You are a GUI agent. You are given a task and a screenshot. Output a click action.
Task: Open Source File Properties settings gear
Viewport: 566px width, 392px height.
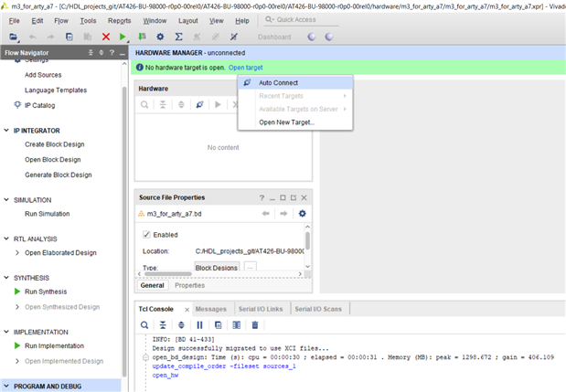(x=303, y=214)
